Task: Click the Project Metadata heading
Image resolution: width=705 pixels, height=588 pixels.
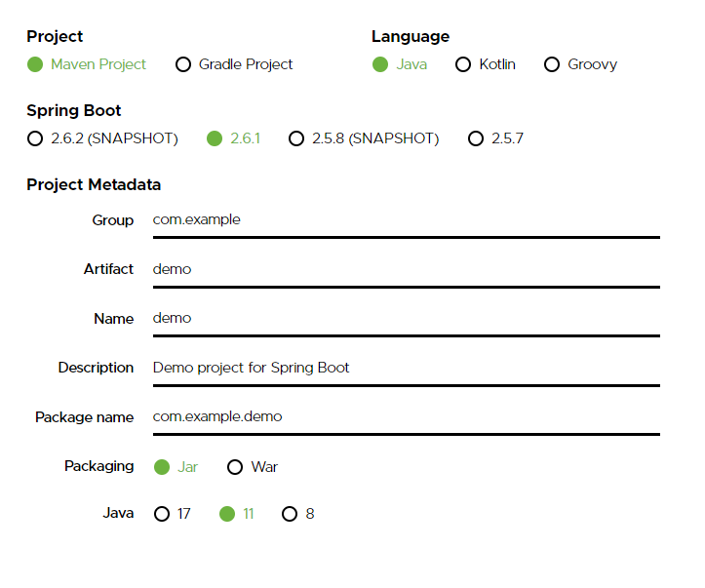Action: coord(94,185)
